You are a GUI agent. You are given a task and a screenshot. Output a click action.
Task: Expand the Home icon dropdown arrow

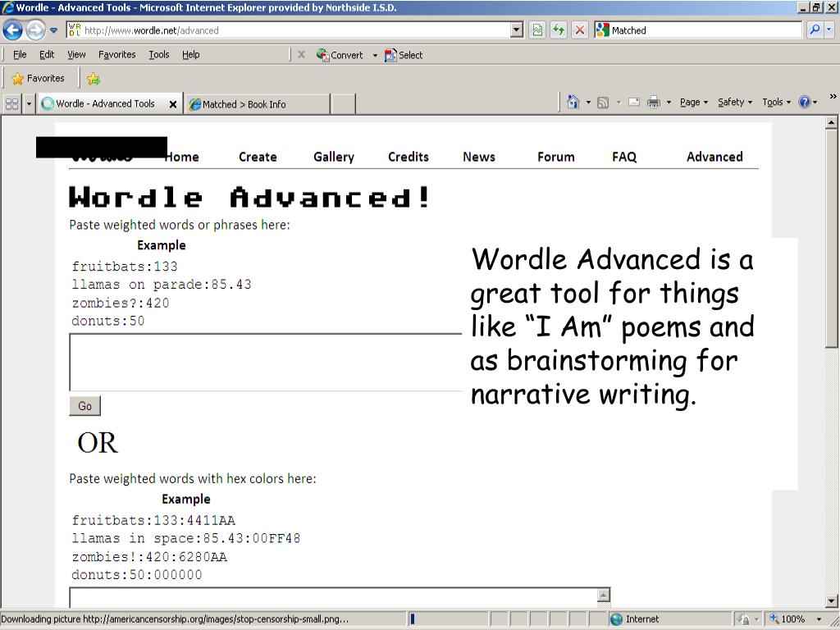[x=588, y=102]
